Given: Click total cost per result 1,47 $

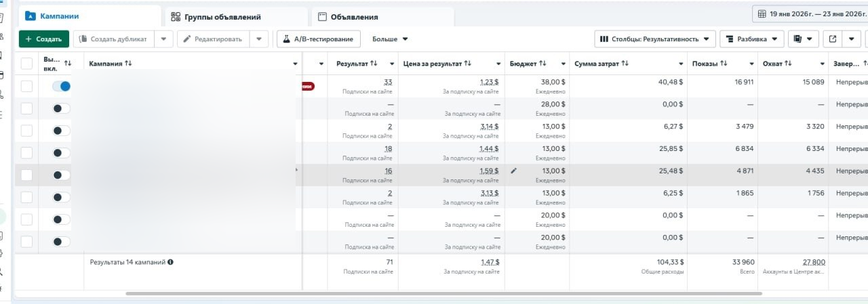Looking at the screenshot, I should coord(489,261).
